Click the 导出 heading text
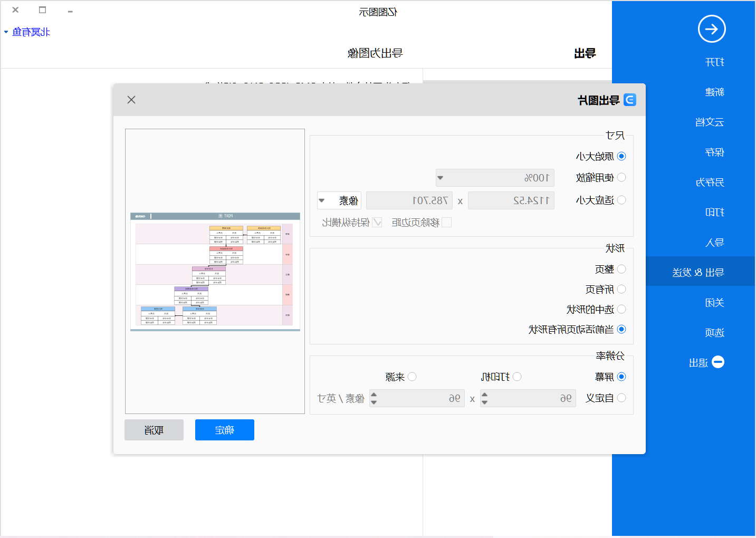 coord(585,53)
